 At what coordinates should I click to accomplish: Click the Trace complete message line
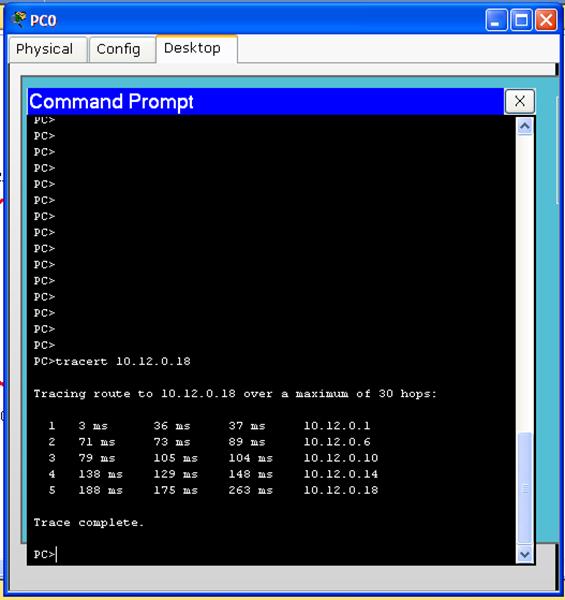[89, 522]
